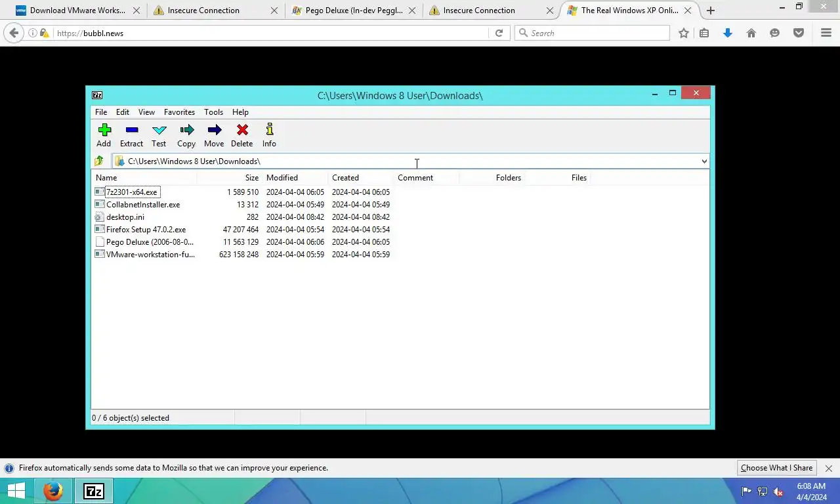
Task: Click the Firefox URL bar with bubbl.news
Action: click(x=272, y=33)
